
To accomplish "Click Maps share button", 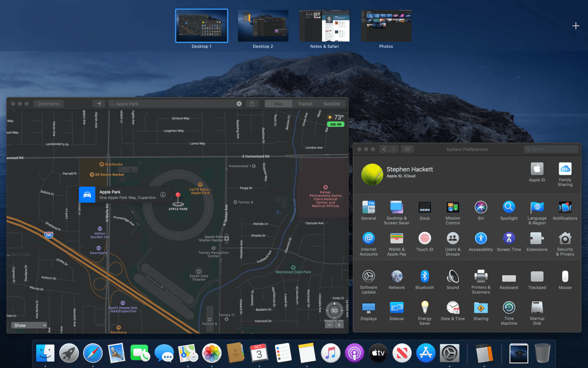I will (x=252, y=103).
